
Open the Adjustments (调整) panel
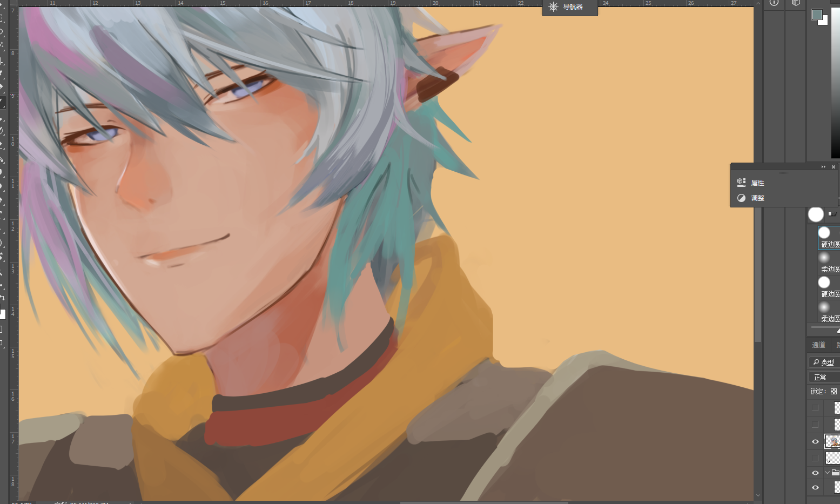tap(757, 198)
